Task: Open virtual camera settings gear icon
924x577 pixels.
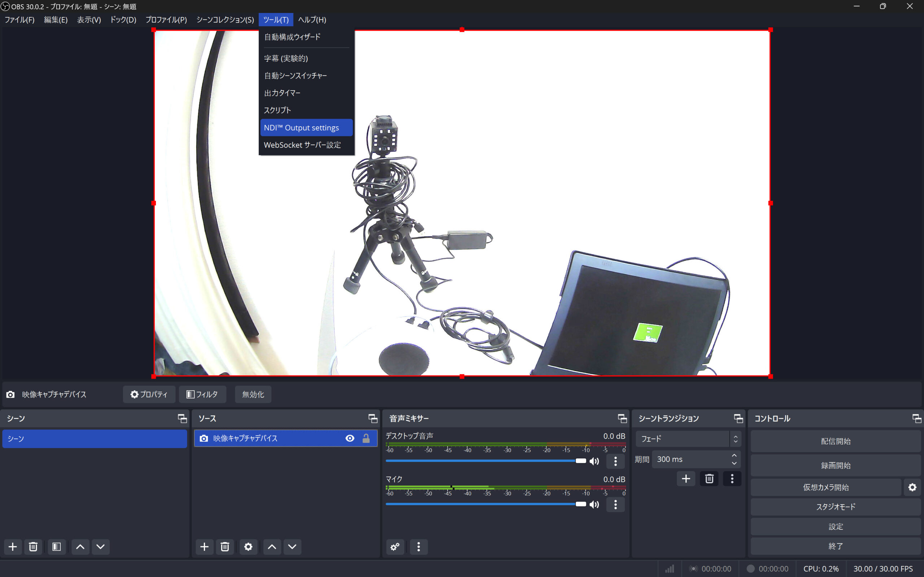Action: (x=912, y=487)
